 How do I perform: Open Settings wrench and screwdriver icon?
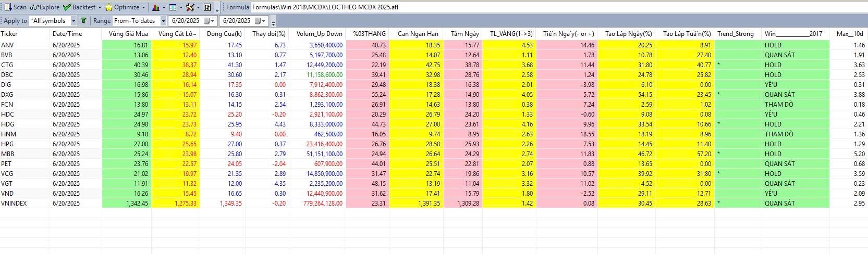pos(190,7)
